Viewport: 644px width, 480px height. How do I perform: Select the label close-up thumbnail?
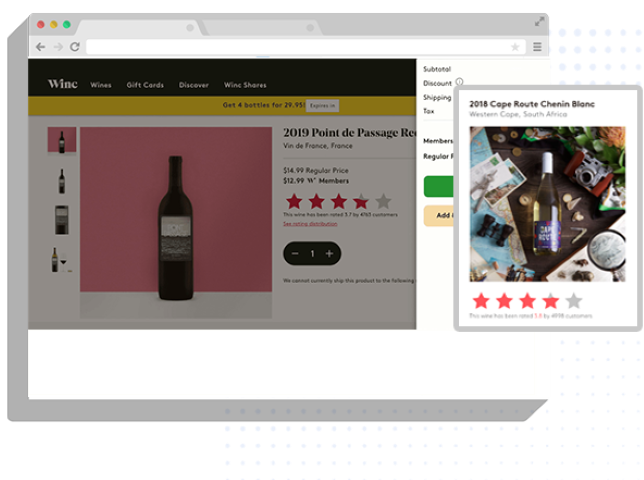point(62,220)
